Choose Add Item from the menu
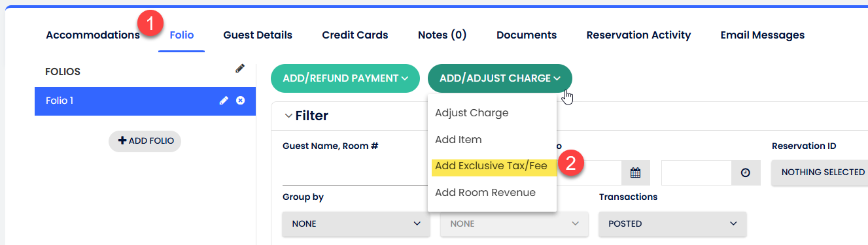The height and width of the screenshot is (245, 868). (459, 139)
